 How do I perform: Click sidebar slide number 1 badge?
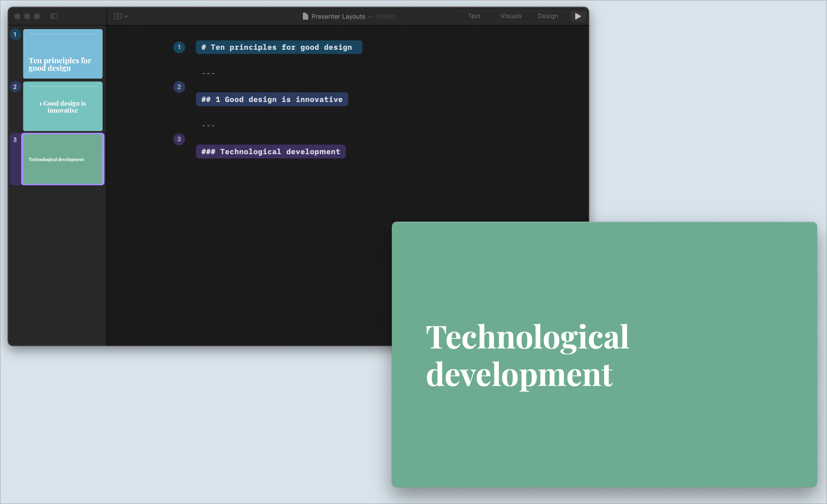coord(15,34)
